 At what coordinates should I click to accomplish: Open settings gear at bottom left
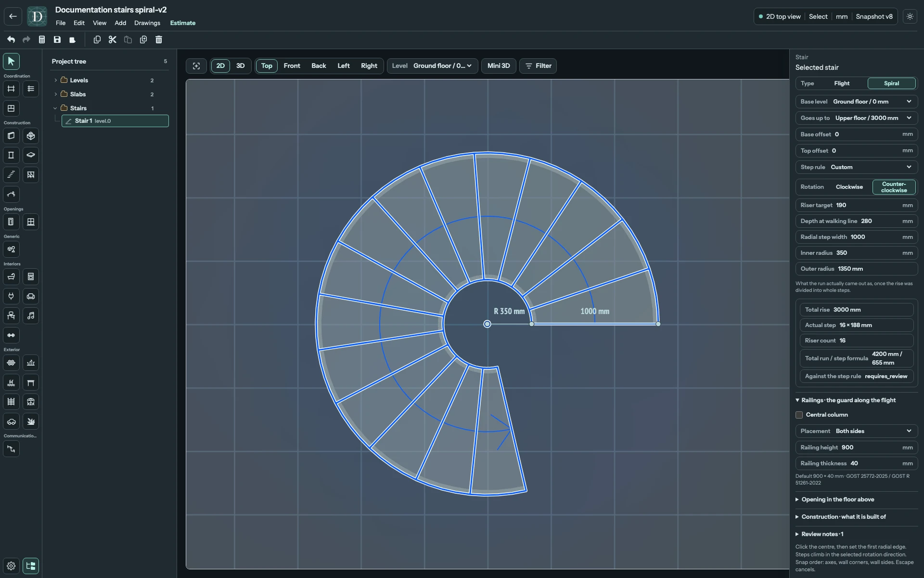click(x=11, y=566)
